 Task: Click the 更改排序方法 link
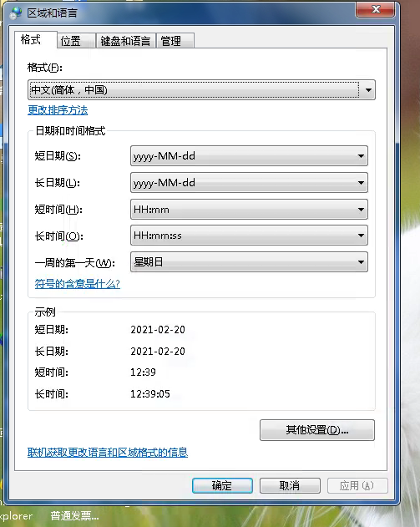click(x=58, y=110)
